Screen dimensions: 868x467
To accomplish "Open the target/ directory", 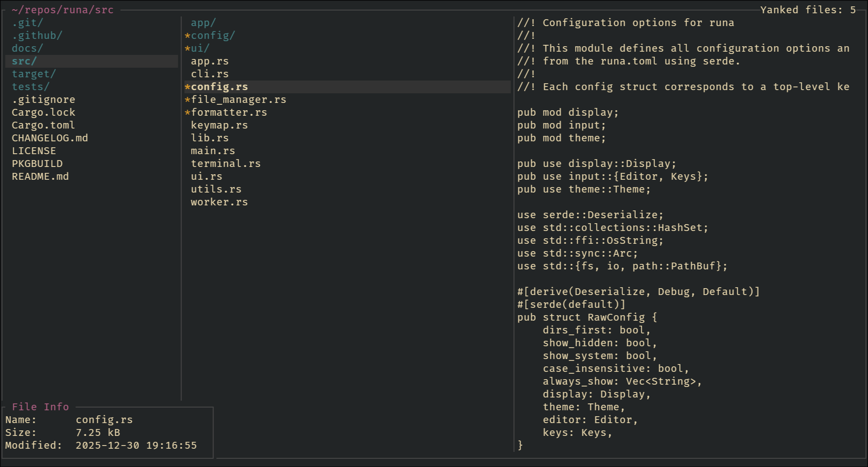I will (x=34, y=74).
